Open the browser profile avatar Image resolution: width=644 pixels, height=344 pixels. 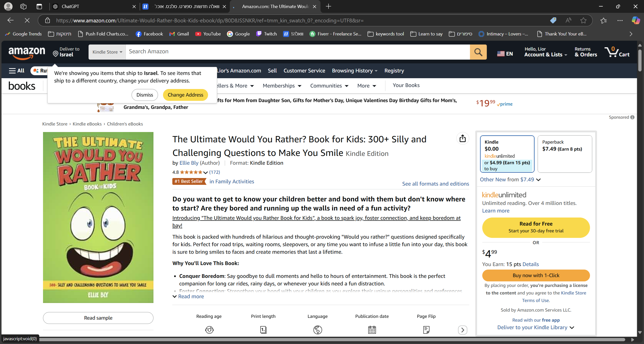(x=8, y=6)
